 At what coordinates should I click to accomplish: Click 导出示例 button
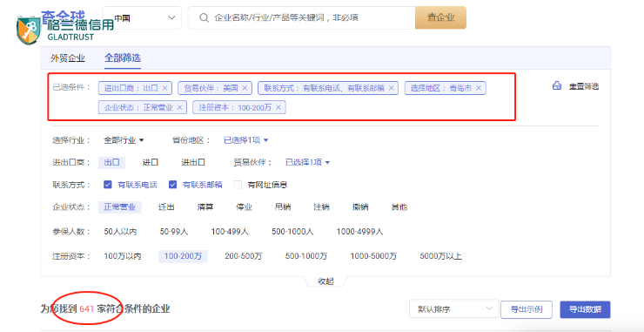pos(526,309)
